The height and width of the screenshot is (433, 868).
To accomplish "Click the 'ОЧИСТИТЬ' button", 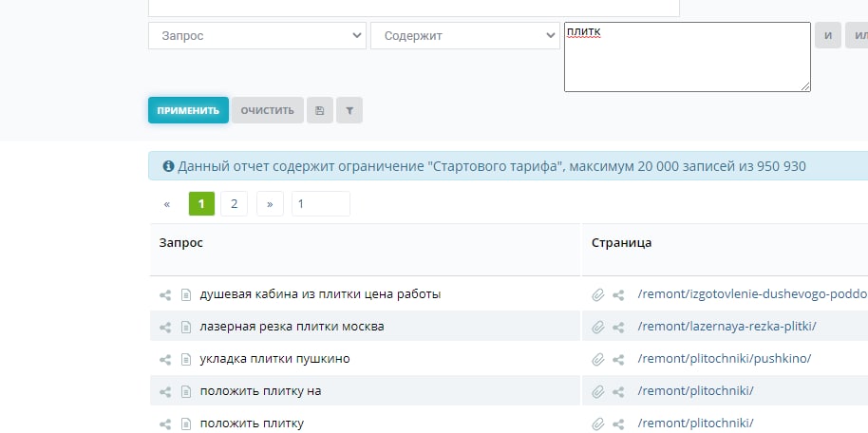I will click(x=268, y=110).
